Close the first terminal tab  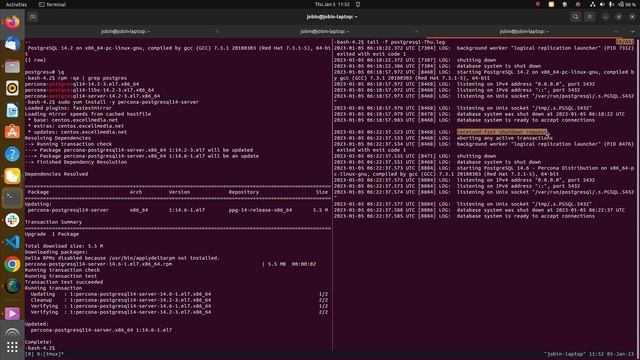point(217,31)
